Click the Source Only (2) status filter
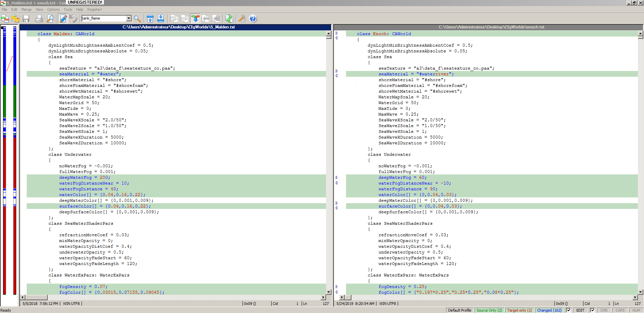This screenshot has height=313, width=644. click(x=489, y=310)
